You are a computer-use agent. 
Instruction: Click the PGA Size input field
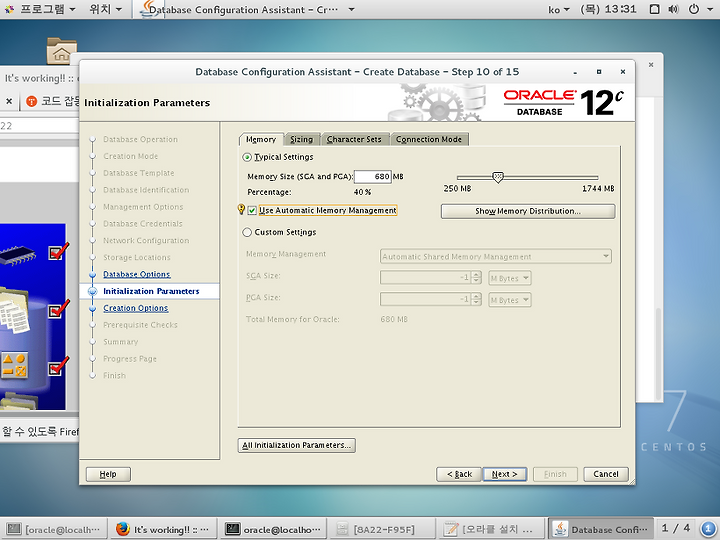click(x=426, y=300)
